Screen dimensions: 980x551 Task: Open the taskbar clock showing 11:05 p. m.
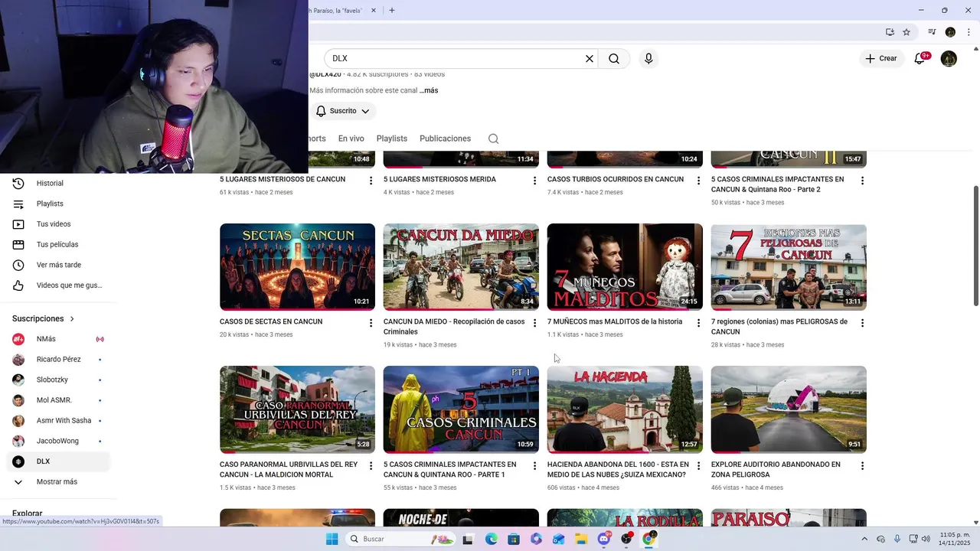954,539
